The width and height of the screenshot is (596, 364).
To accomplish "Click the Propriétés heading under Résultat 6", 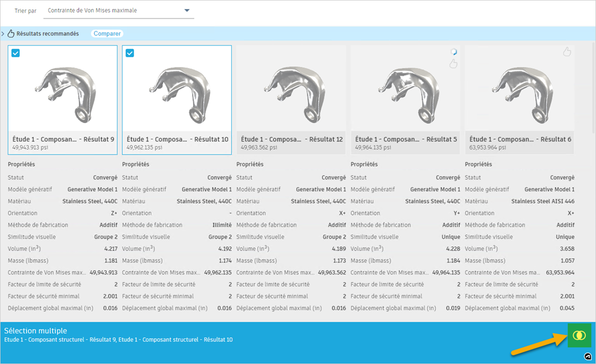I will [x=478, y=164].
